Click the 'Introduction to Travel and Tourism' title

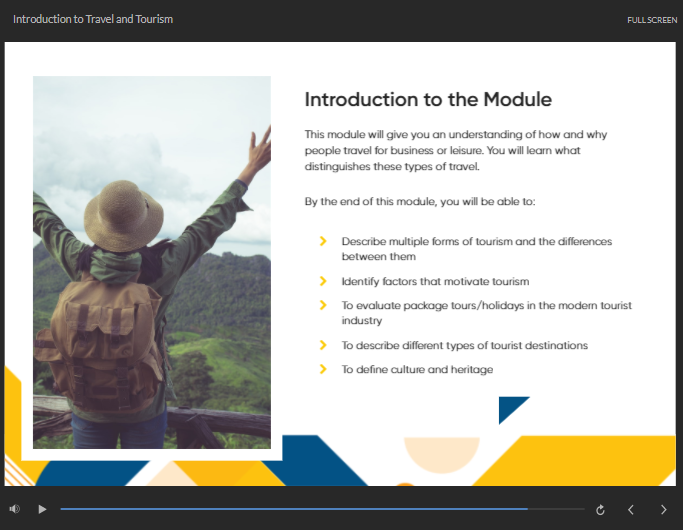click(93, 19)
